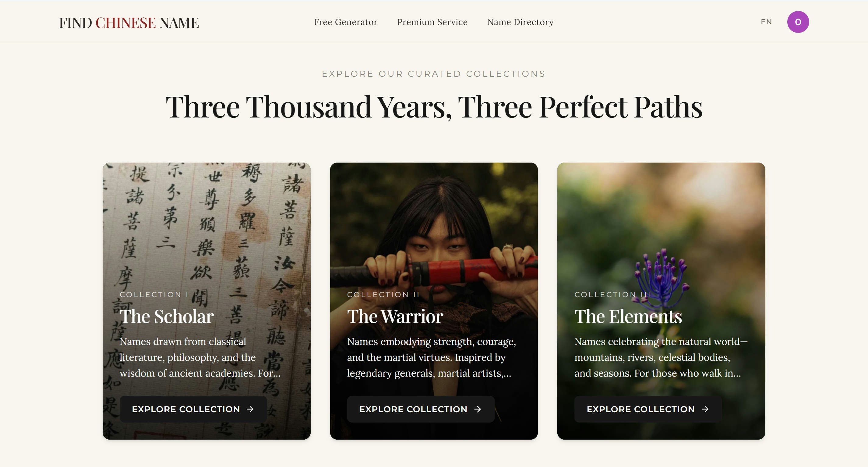The image size is (868, 467).
Task: Select The Scholar card title
Action: tap(167, 316)
